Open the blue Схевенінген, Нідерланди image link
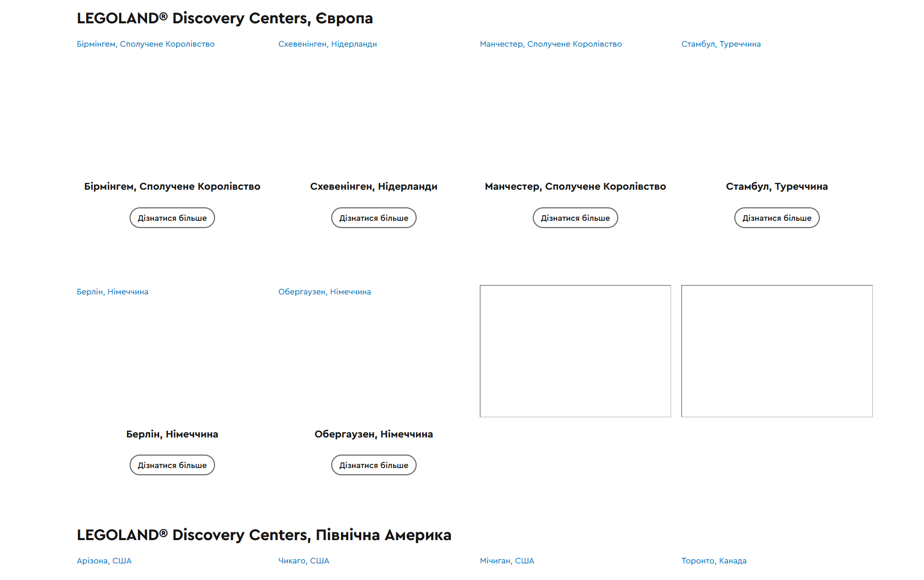 click(x=328, y=44)
